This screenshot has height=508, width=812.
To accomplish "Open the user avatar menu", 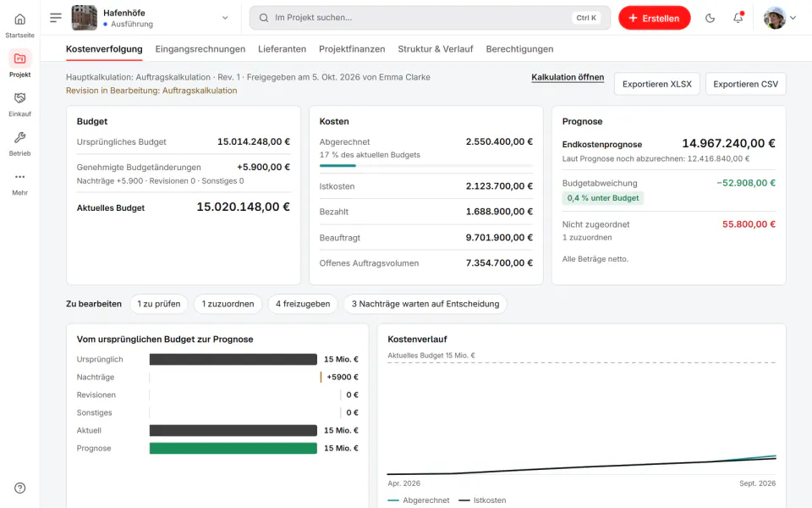I will click(775, 18).
